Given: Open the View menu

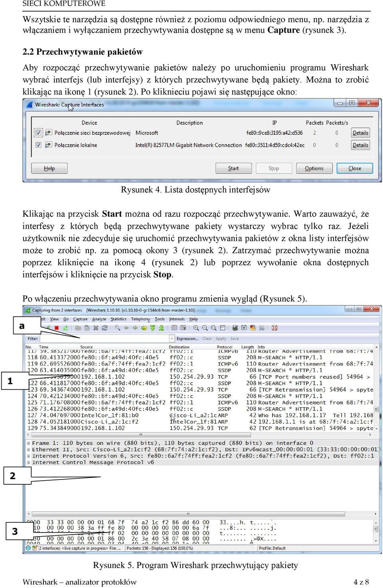Looking at the screenshot, I should tap(54, 319).
